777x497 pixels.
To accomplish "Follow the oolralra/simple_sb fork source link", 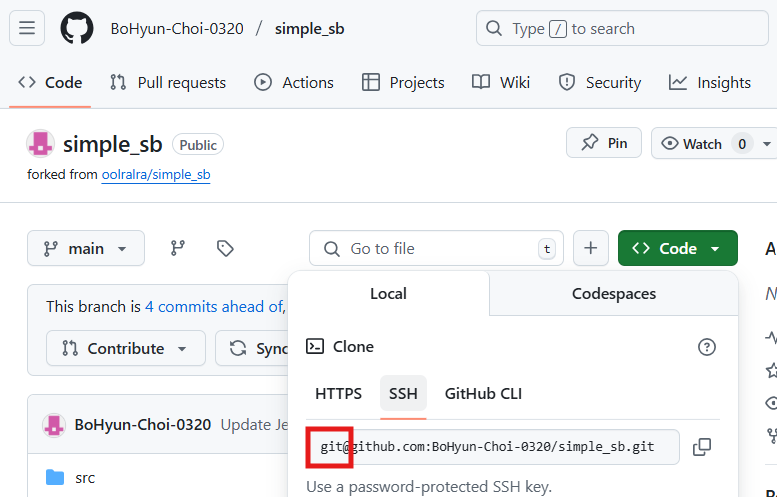I will (x=156, y=174).
